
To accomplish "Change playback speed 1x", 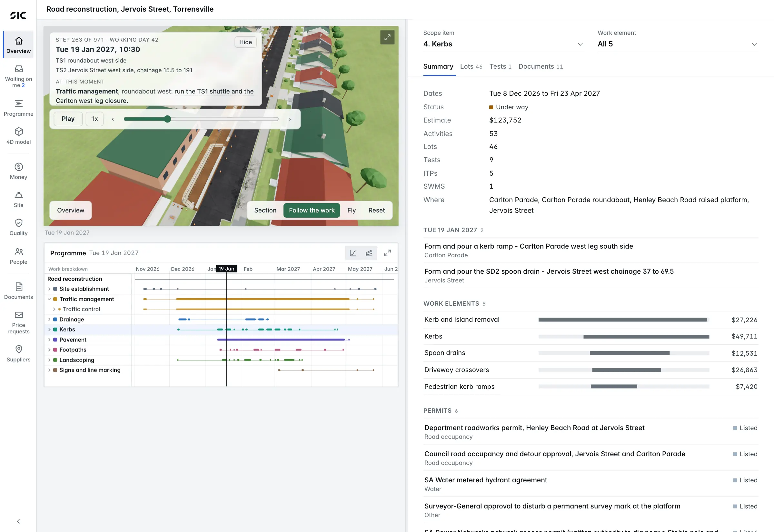I will pos(95,119).
